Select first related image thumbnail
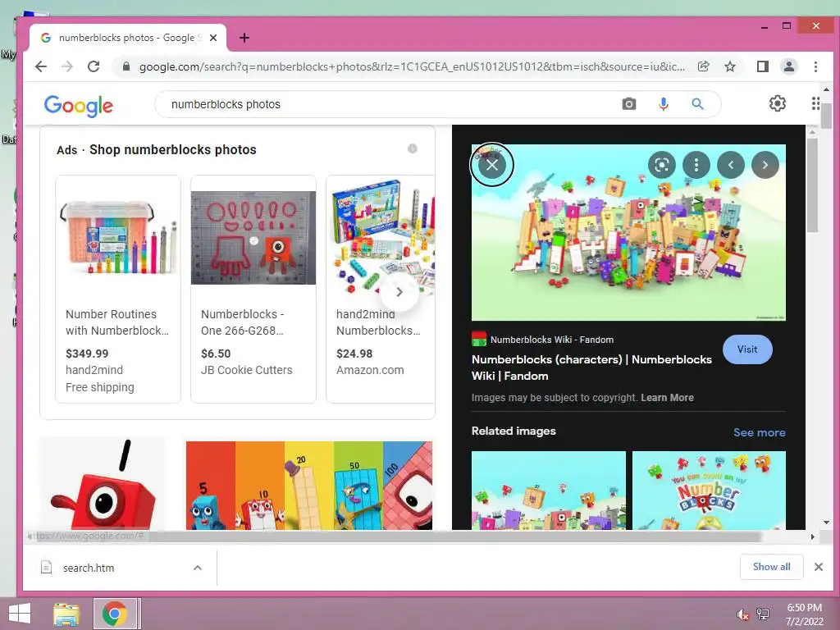This screenshot has height=630, width=840. coord(548,491)
